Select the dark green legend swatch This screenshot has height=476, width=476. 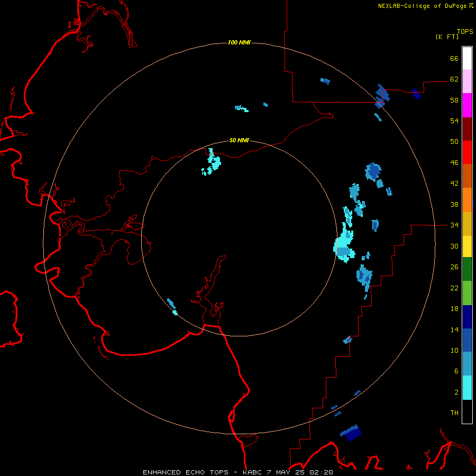coord(467,269)
